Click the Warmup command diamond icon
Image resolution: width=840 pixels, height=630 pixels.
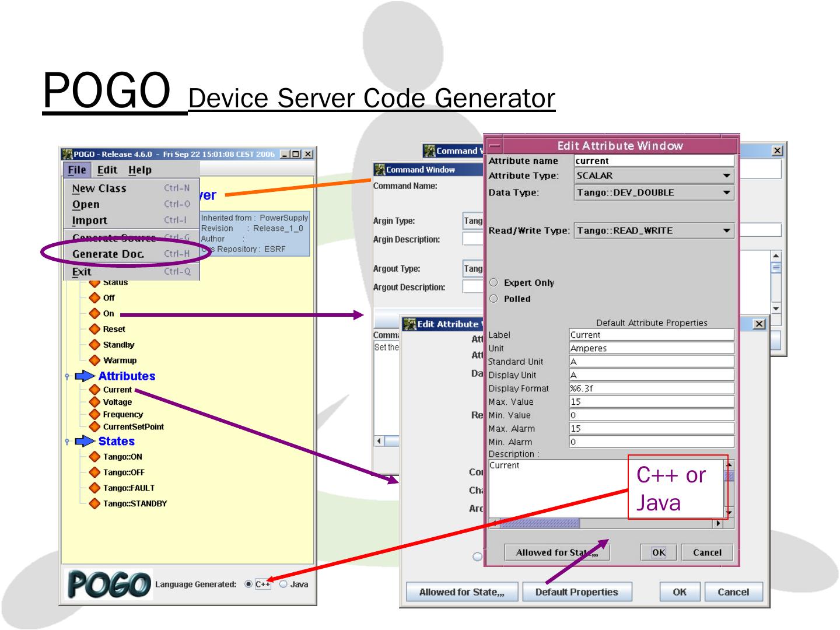[x=94, y=360]
